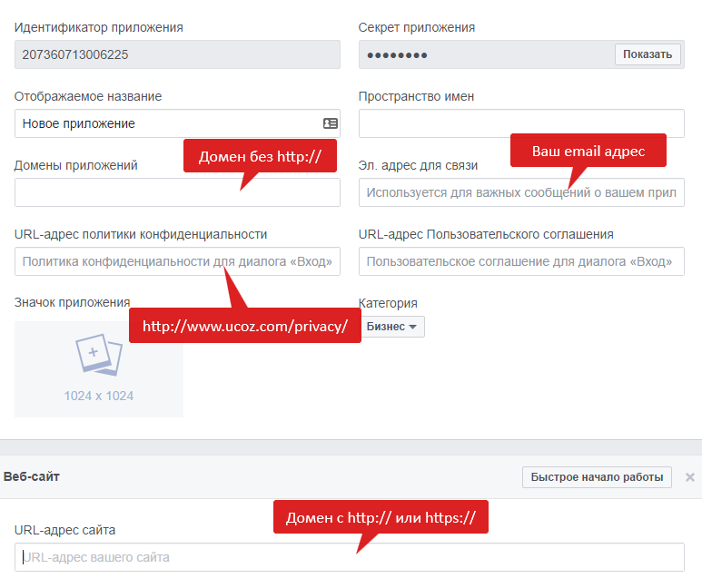
Task: Click the masked app secret field
Action: pyautogui.click(x=486, y=54)
